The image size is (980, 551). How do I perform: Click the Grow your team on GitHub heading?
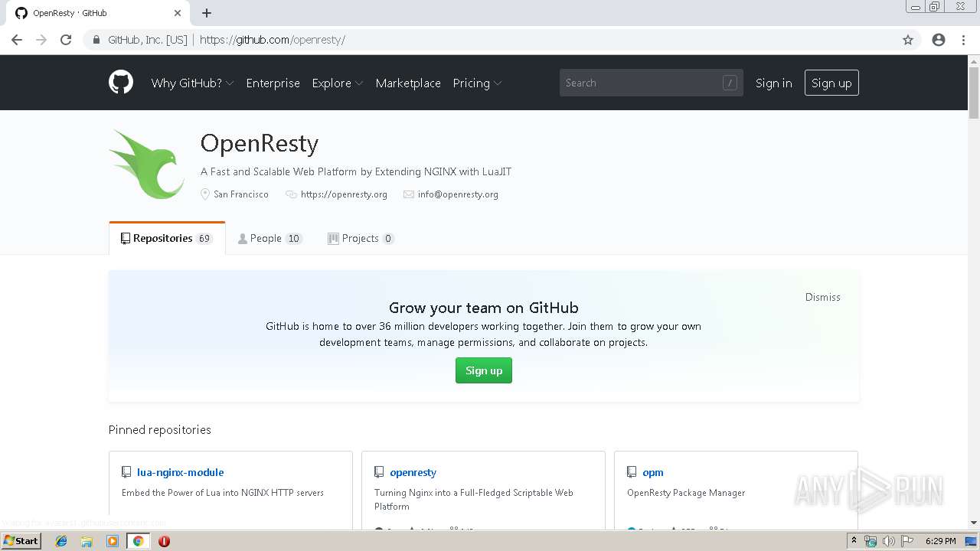point(484,308)
